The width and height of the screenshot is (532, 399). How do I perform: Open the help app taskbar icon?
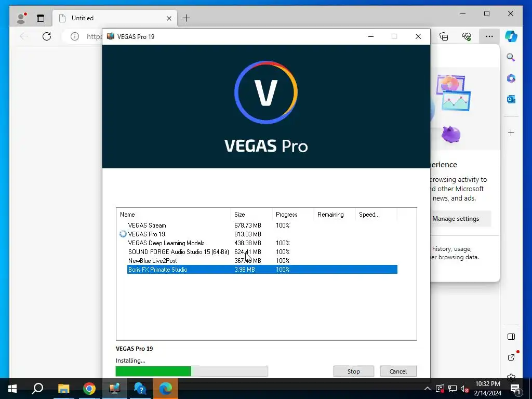pyautogui.click(x=140, y=389)
